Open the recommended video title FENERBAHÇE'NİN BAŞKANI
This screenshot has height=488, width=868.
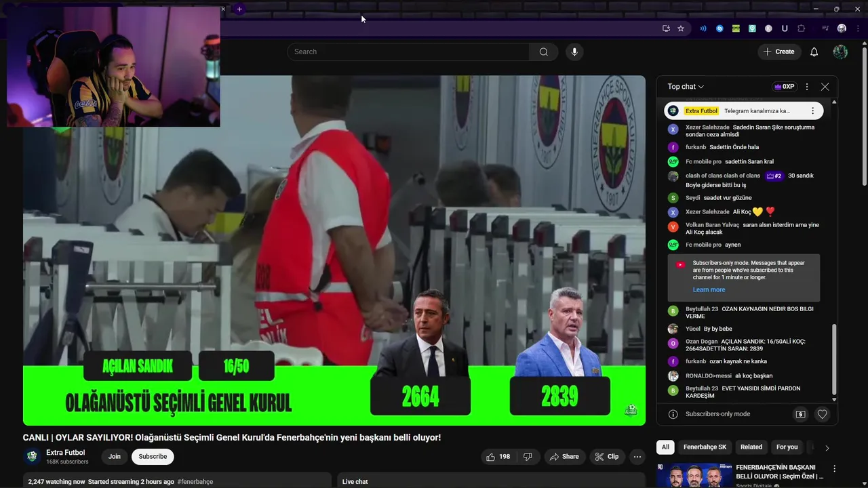point(780,472)
